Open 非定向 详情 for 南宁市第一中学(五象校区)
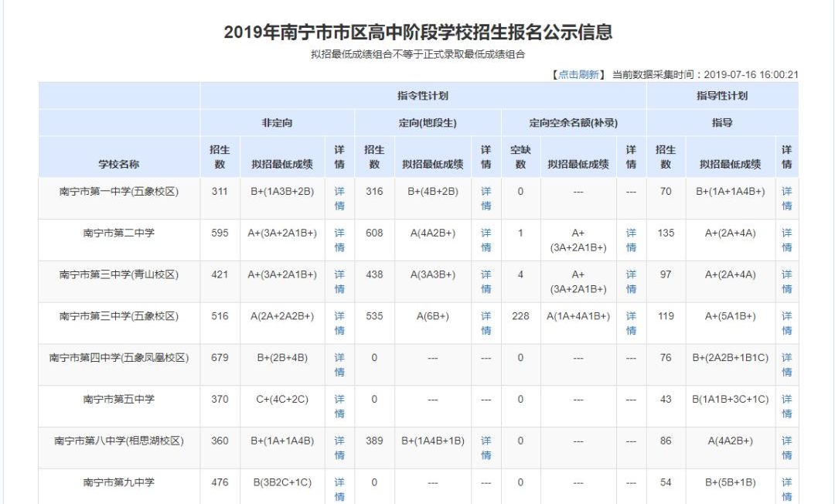This screenshot has height=504, width=835. point(339,199)
